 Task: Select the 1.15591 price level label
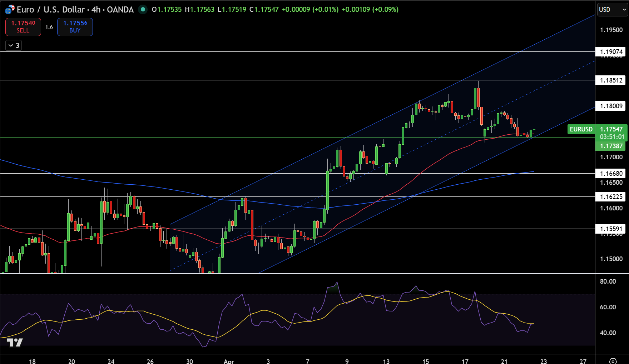[x=611, y=229]
